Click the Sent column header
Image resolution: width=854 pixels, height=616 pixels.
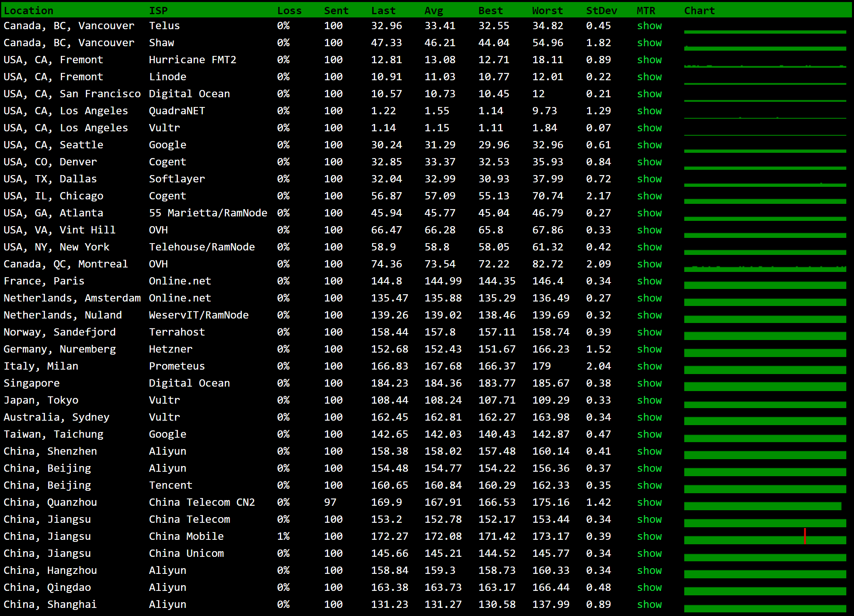336,11
